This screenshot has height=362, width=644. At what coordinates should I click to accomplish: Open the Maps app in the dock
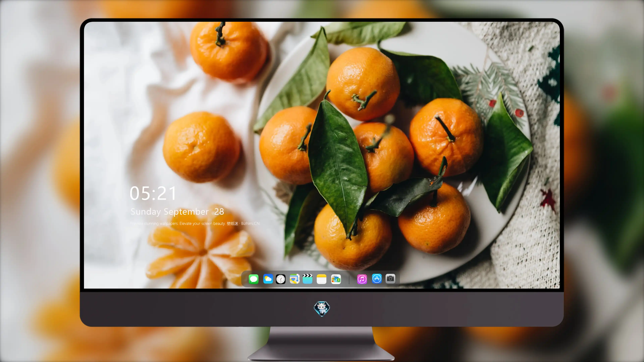(294, 279)
